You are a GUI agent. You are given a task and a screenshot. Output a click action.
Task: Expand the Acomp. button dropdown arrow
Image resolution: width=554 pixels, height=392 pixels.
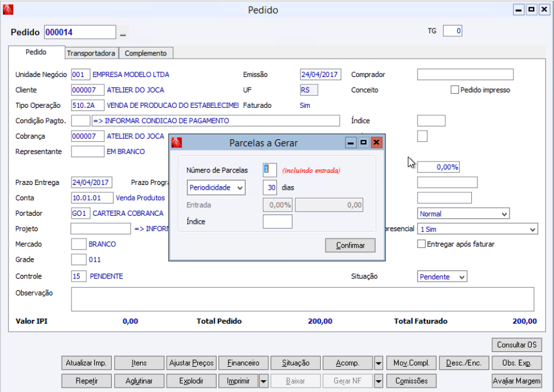[378, 362]
